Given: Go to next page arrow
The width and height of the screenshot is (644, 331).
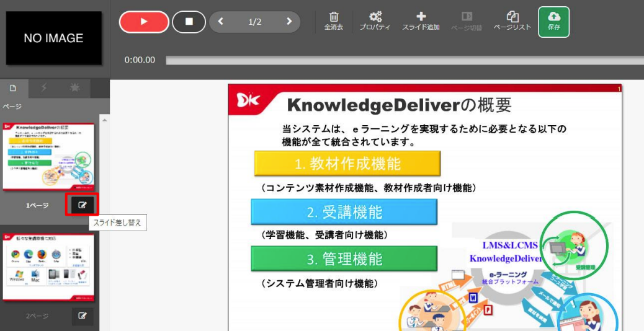Looking at the screenshot, I should click(x=289, y=22).
